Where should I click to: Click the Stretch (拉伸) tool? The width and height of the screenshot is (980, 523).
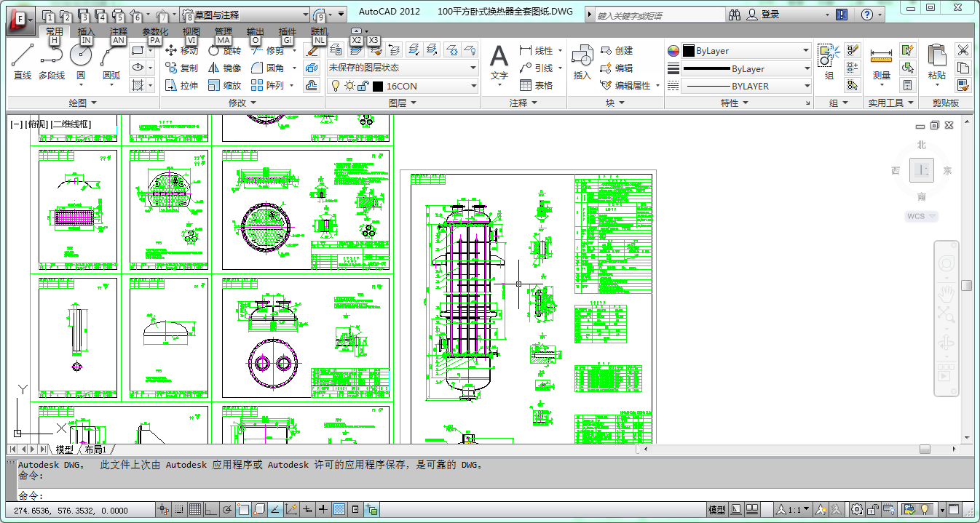(x=181, y=85)
